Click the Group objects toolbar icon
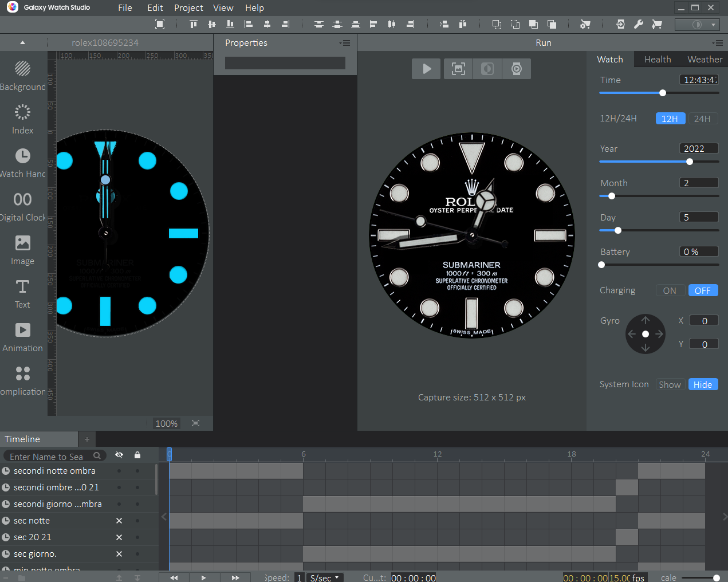This screenshot has width=728, height=582. (x=497, y=24)
